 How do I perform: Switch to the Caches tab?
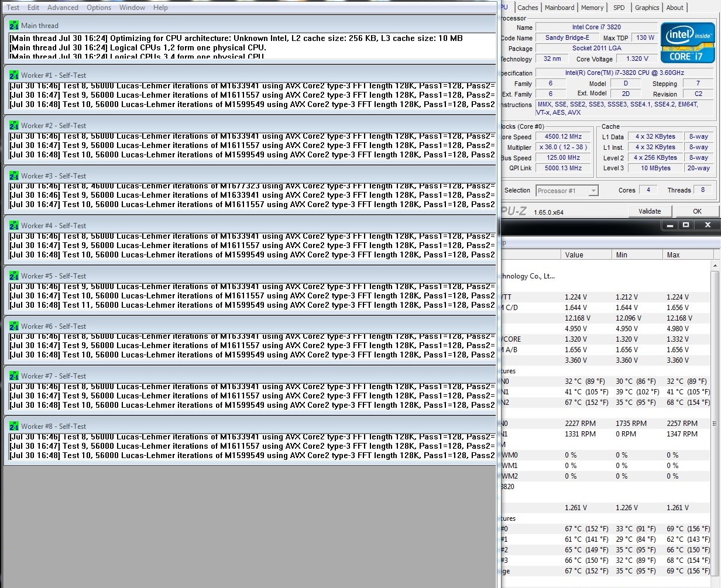coord(527,8)
